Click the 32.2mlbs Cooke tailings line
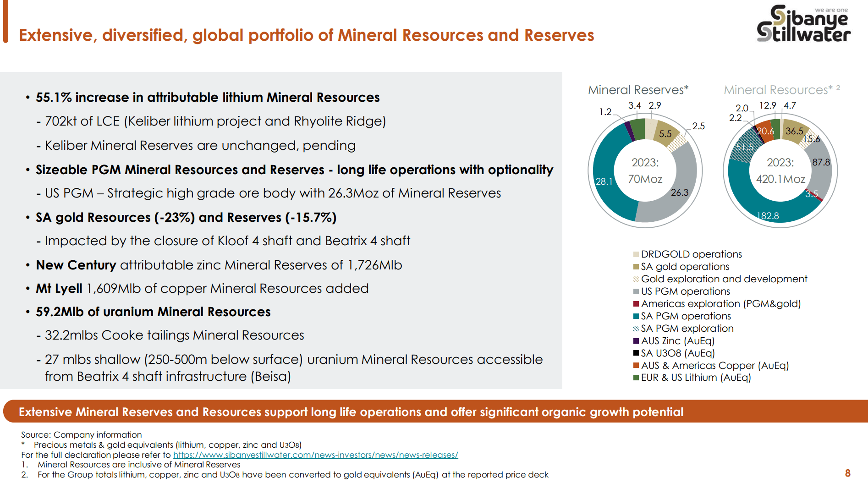Viewport: 868px width, 483px height. coord(174,335)
